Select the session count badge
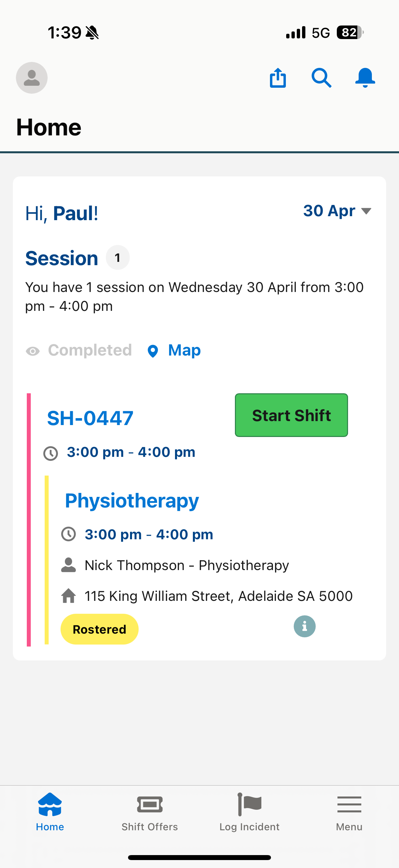 [x=117, y=258]
